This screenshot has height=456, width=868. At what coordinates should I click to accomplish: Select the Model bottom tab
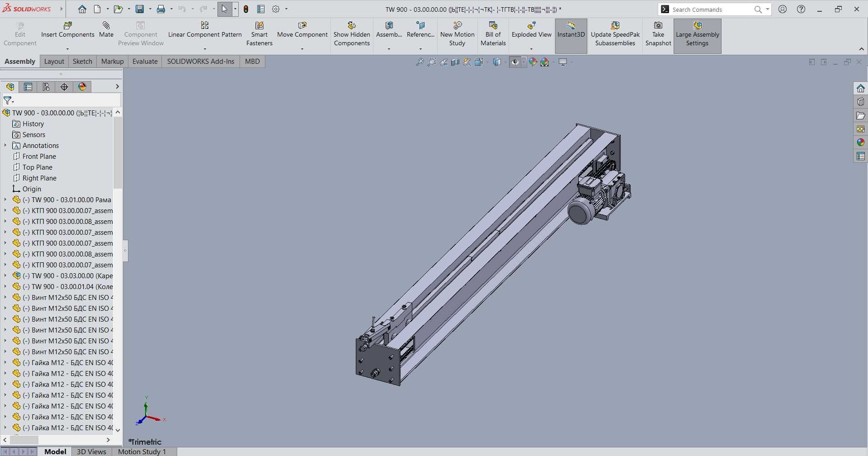55,451
